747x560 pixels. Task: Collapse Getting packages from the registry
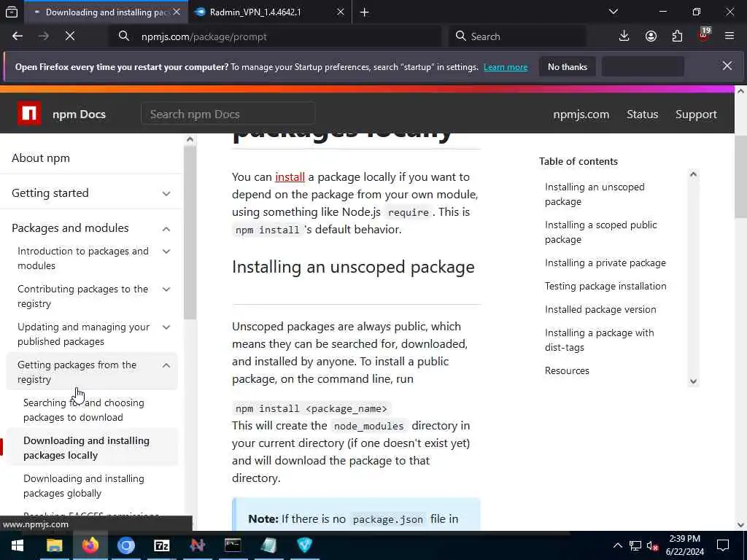click(92, 372)
